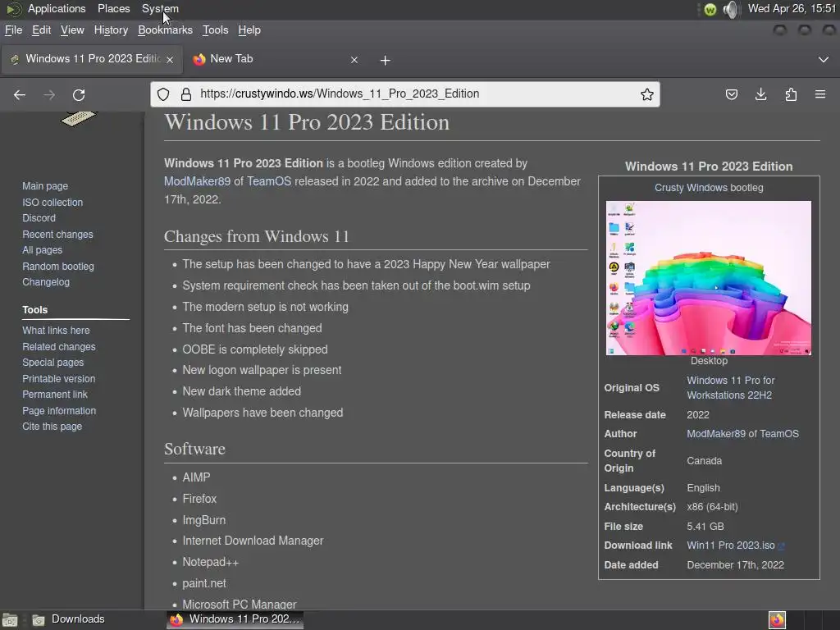This screenshot has height=630, width=840.
Task: Open the Help menu
Action: pos(249,30)
